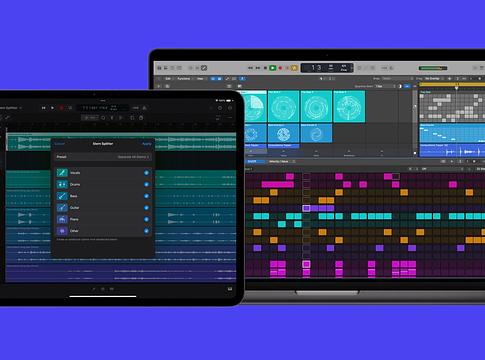
Task: Open the Edit menu in Mac tracks area
Action: pyautogui.click(x=168, y=79)
